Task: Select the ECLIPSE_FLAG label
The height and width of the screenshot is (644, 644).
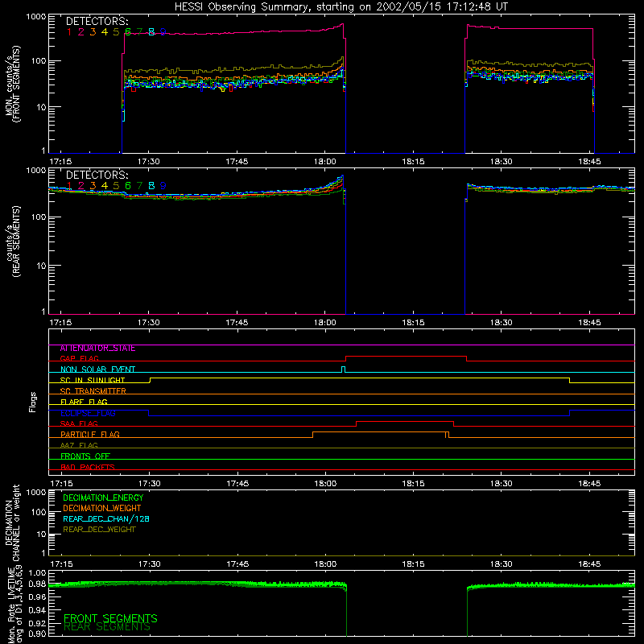Action: [88, 413]
